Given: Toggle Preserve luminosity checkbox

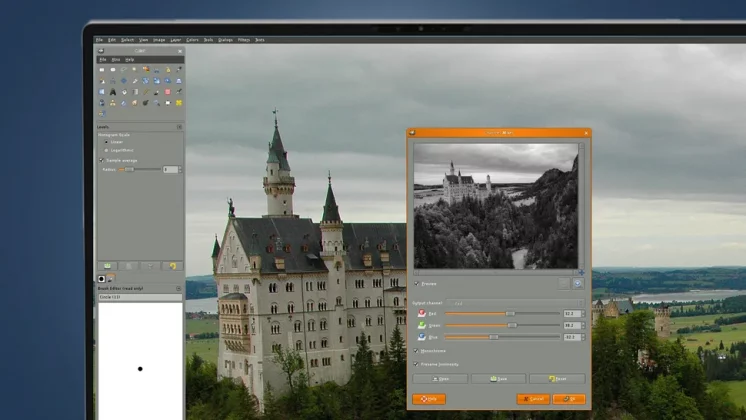Looking at the screenshot, I should tap(416, 364).
